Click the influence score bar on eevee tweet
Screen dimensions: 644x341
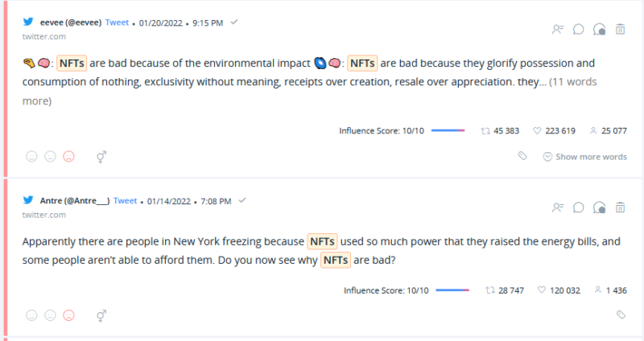tap(448, 130)
